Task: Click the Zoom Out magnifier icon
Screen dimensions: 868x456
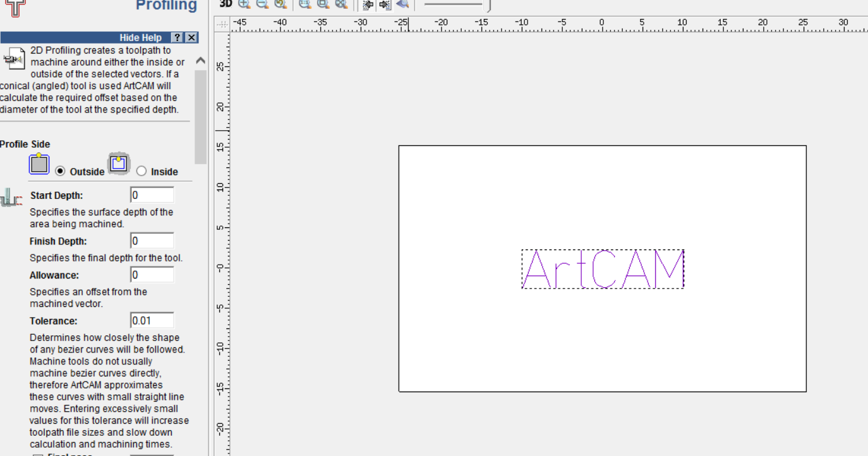Action: tap(262, 4)
